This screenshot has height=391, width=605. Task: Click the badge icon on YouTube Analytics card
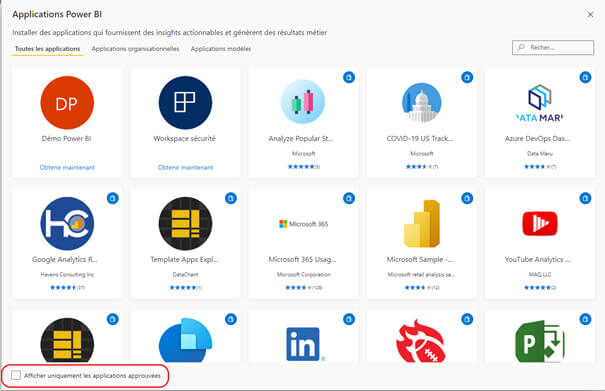click(585, 198)
